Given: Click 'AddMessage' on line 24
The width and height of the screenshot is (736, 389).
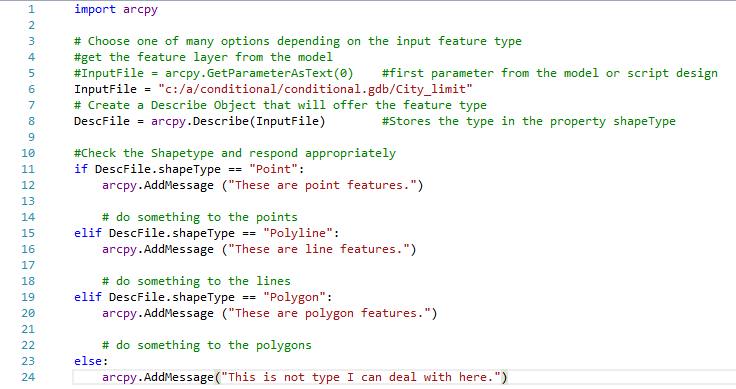Looking at the screenshot, I should tap(179, 377).
